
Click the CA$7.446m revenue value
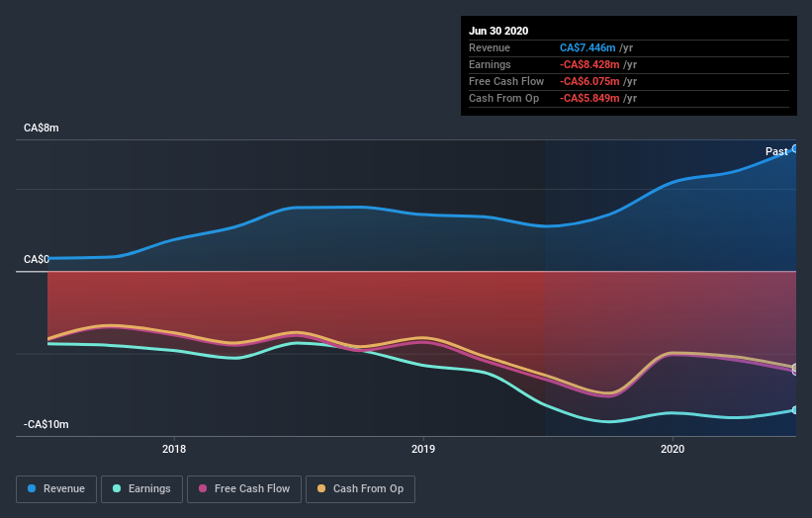tap(587, 47)
